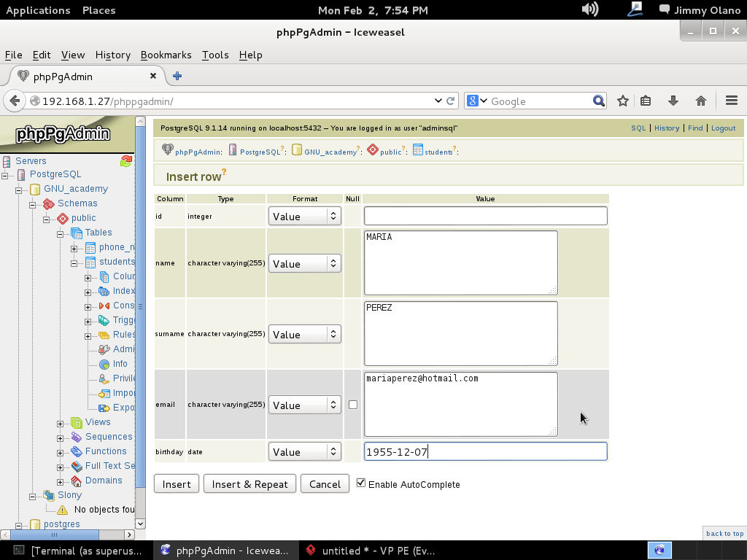Click the new tab plus icon

(x=177, y=76)
